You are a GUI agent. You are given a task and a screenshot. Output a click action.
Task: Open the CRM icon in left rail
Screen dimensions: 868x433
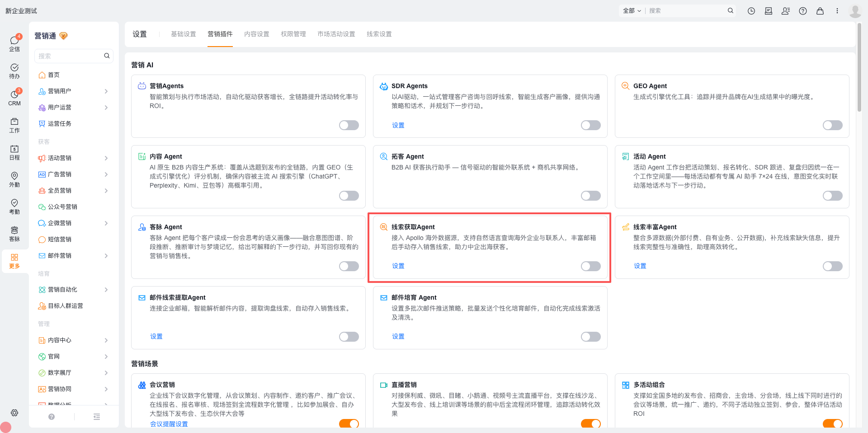tap(14, 97)
